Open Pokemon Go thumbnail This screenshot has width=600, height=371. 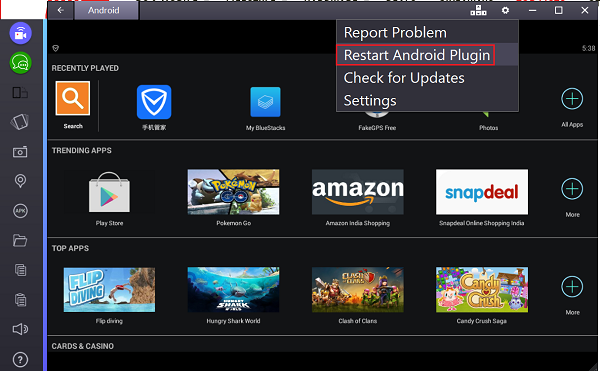pyautogui.click(x=233, y=192)
